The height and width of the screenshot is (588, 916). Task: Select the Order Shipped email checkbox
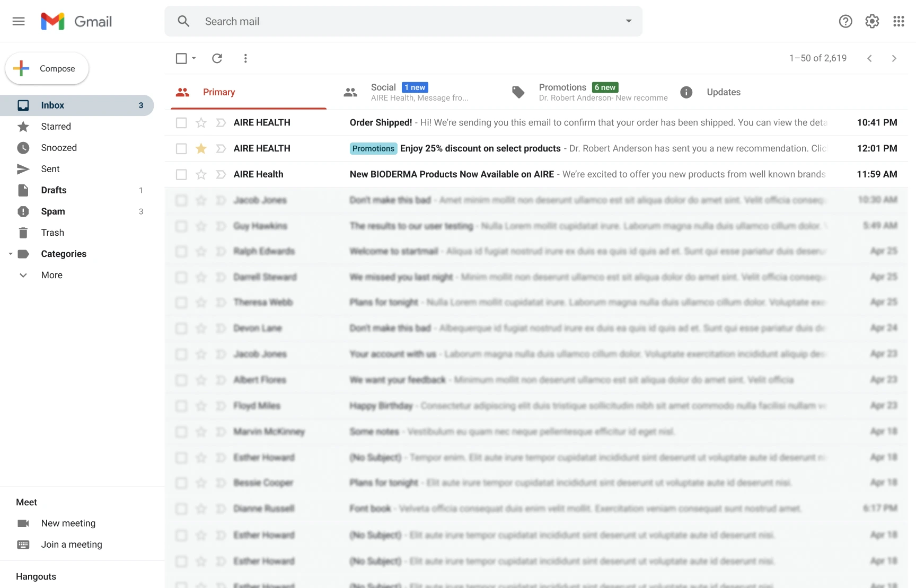[181, 123]
